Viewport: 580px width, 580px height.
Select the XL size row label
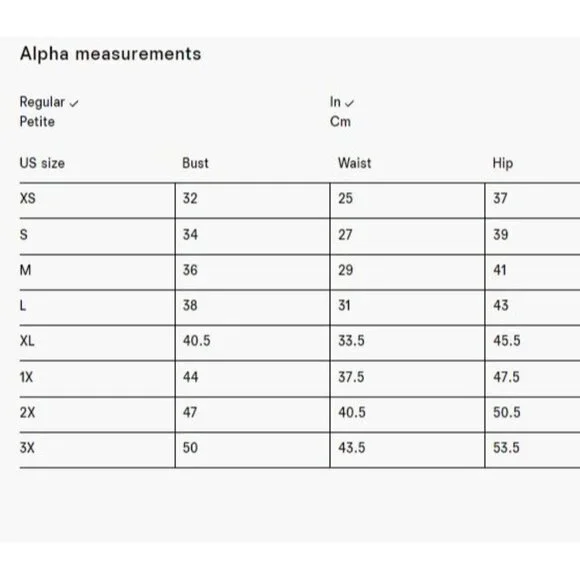tap(27, 341)
